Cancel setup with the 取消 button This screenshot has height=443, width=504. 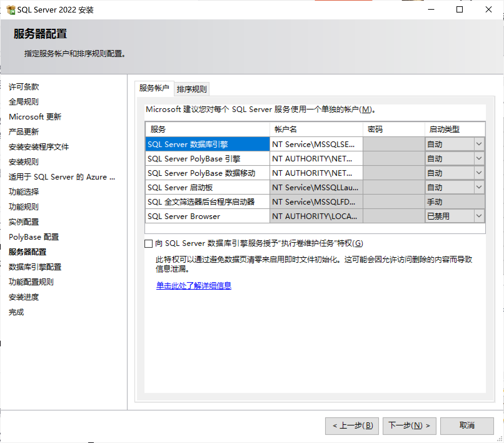[467, 426]
